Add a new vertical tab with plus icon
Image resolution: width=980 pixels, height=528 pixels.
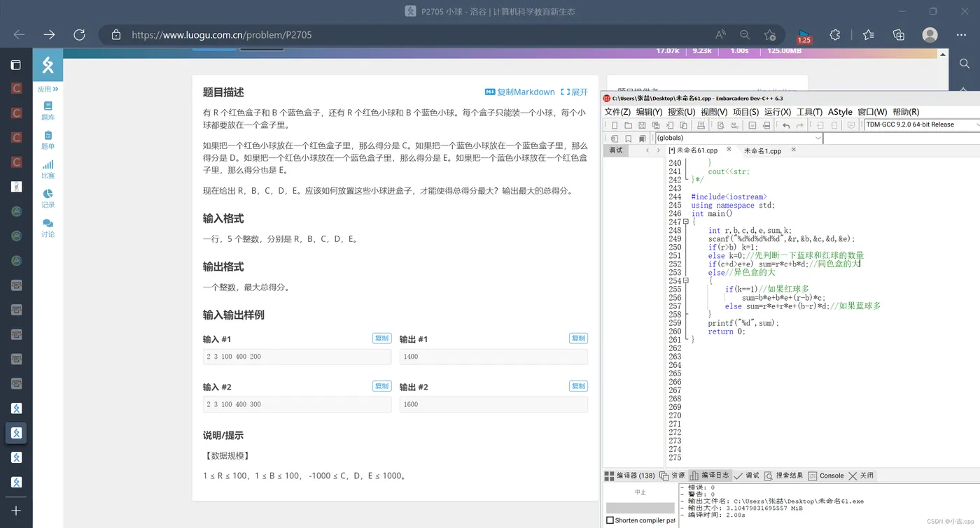tap(15, 511)
